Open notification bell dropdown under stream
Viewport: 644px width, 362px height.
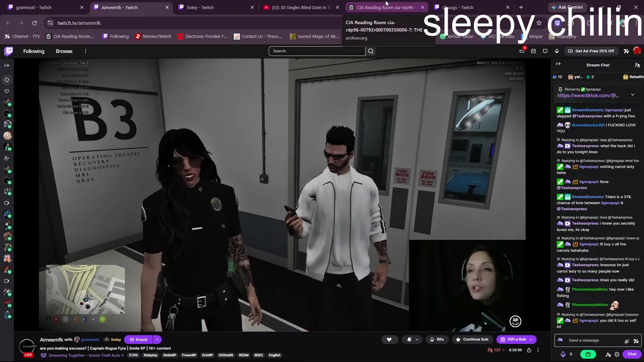coord(413,339)
